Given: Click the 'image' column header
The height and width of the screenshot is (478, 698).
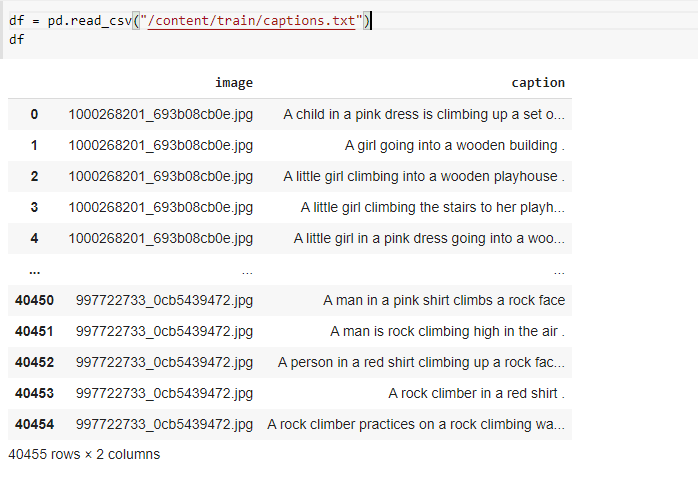Looking at the screenshot, I should (234, 83).
